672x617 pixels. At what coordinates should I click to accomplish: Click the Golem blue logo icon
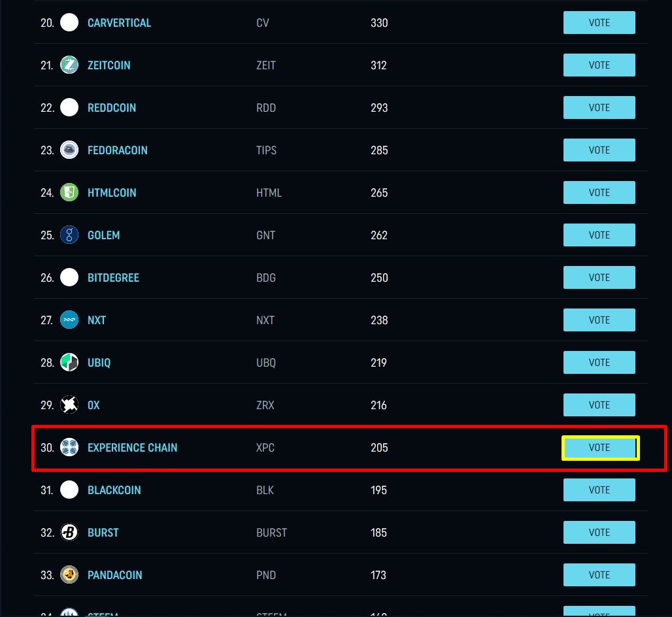tap(69, 235)
